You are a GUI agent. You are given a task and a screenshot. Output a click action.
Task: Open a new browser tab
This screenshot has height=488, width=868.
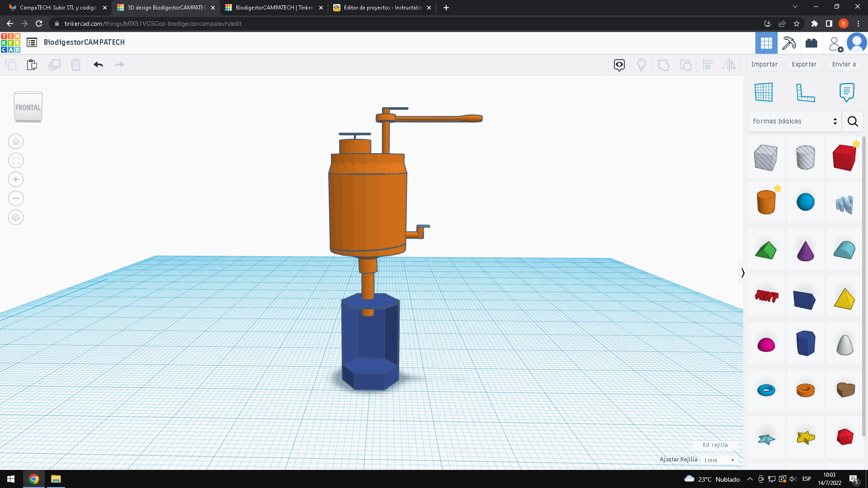[x=446, y=8]
